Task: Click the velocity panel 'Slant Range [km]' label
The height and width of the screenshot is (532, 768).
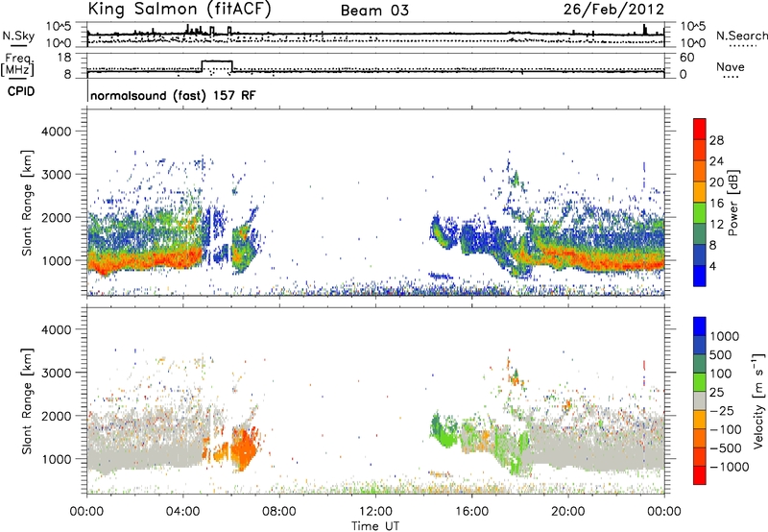Action: 27,401
